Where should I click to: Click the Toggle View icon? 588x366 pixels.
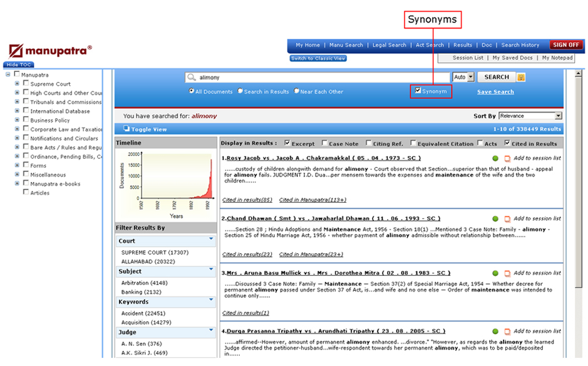(126, 128)
